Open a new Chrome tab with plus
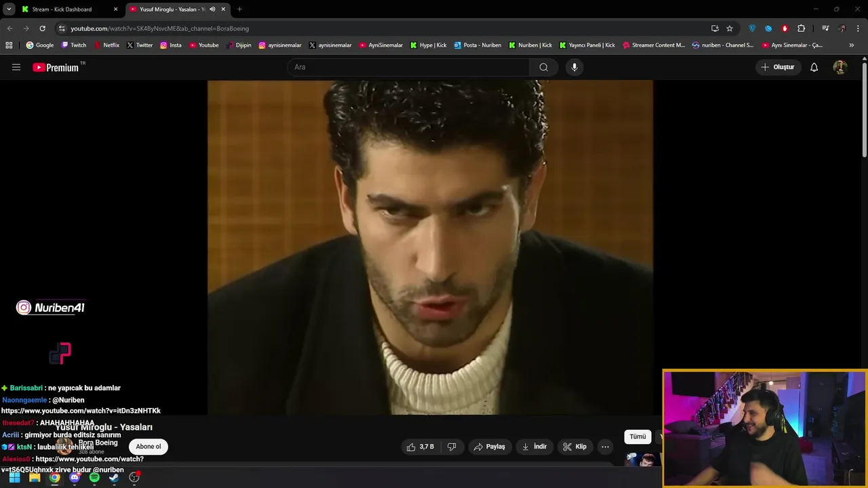Viewport: 868px width, 488px height. pos(239,9)
